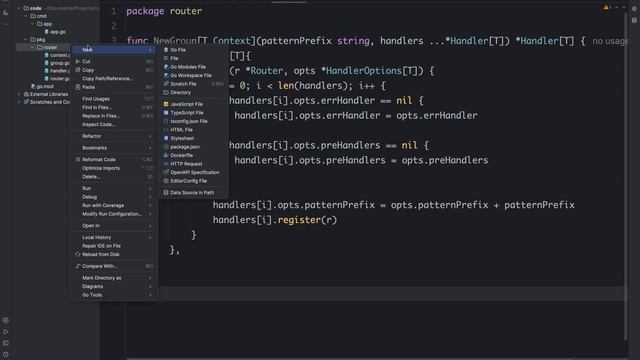Click the package.json icon
This screenshot has height=360, width=640.
click(166, 147)
